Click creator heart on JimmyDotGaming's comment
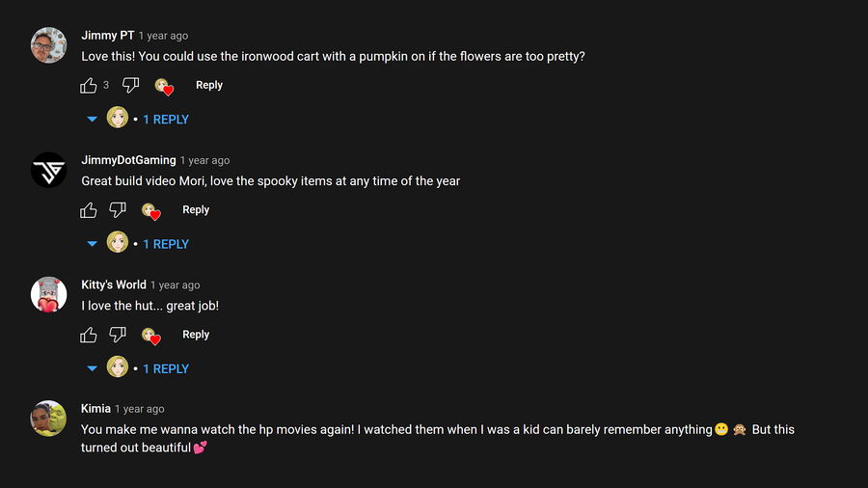This screenshot has width=868, height=488. [150, 211]
